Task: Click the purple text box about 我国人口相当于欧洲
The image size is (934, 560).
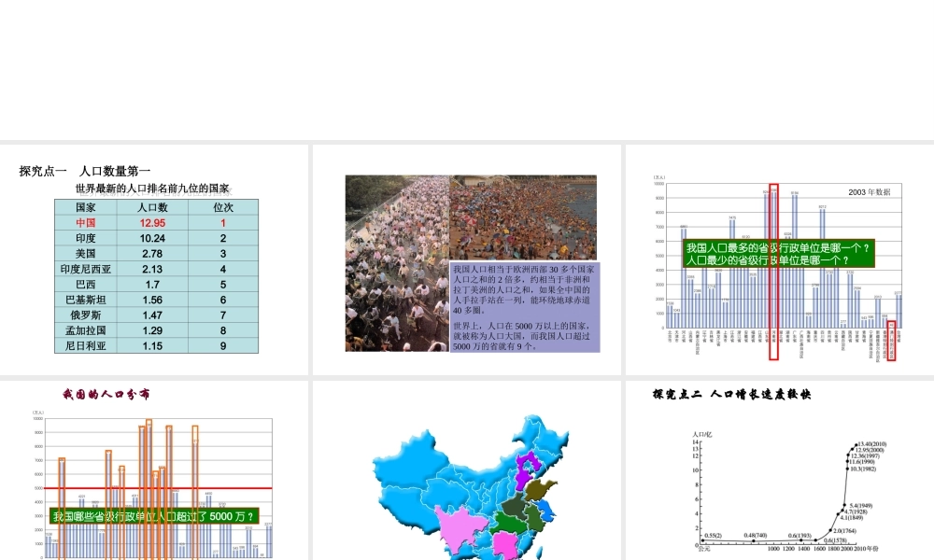Action: [x=525, y=307]
